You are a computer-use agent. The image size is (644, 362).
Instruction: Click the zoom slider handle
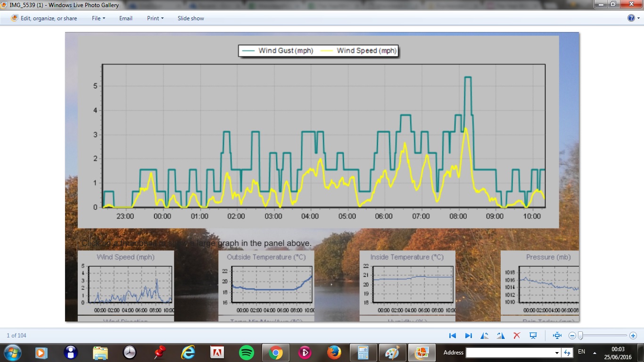click(580, 336)
